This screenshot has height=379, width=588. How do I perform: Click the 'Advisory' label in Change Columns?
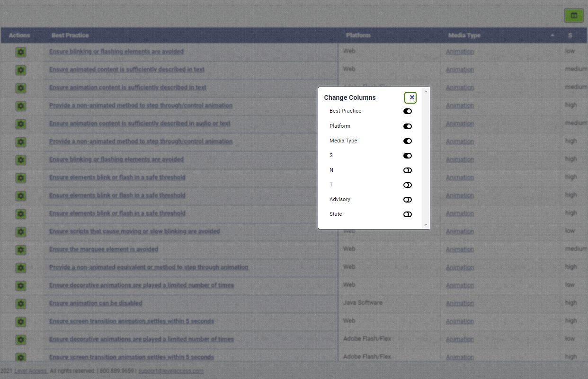[340, 200]
